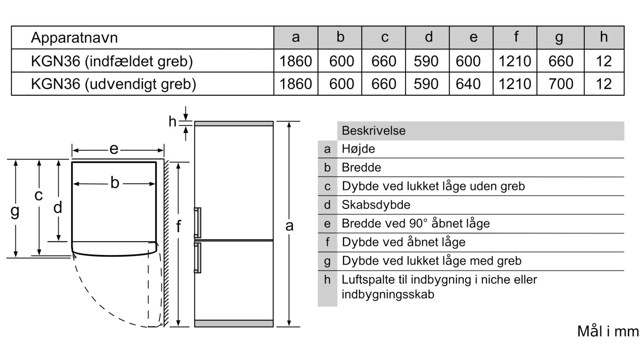Select value 590 in udvendigt greb row
This screenshot has height=362, width=644.
pyautogui.click(x=426, y=84)
